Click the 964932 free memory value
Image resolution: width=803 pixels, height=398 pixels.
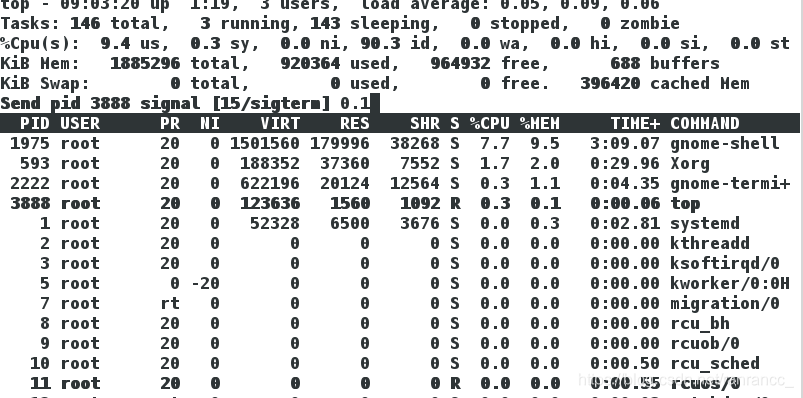point(460,64)
